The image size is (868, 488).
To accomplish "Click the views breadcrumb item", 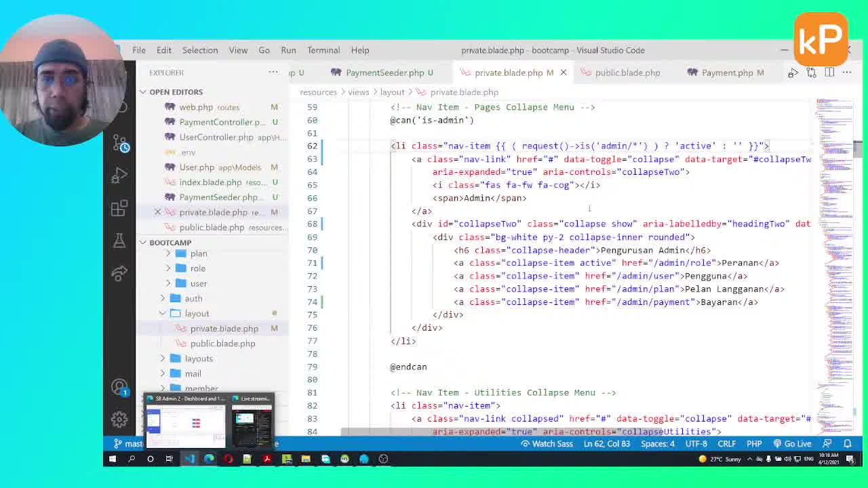I will click(x=358, y=92).
